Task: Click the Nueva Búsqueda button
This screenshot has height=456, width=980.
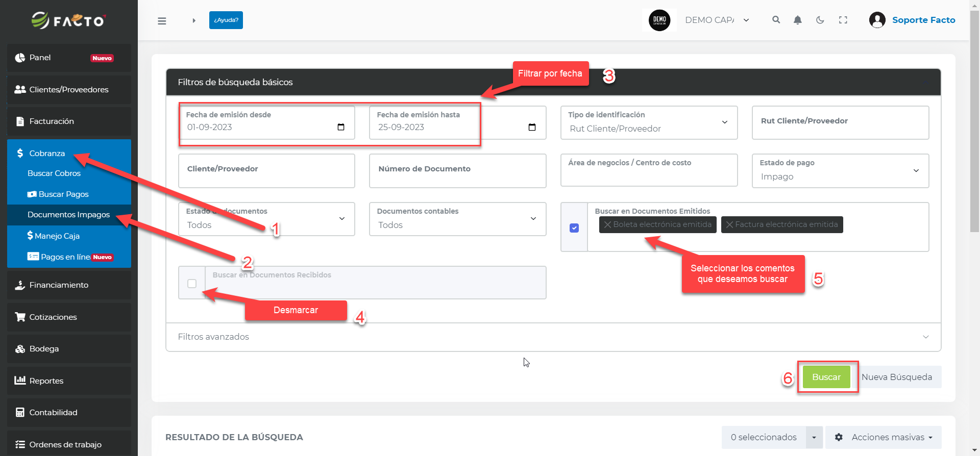Action: click(x=896, y=377)
